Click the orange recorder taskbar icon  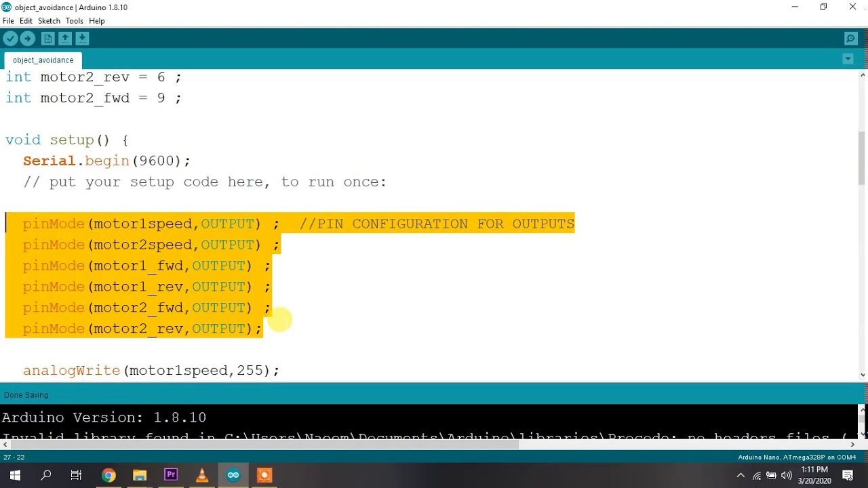click(264, 475)
